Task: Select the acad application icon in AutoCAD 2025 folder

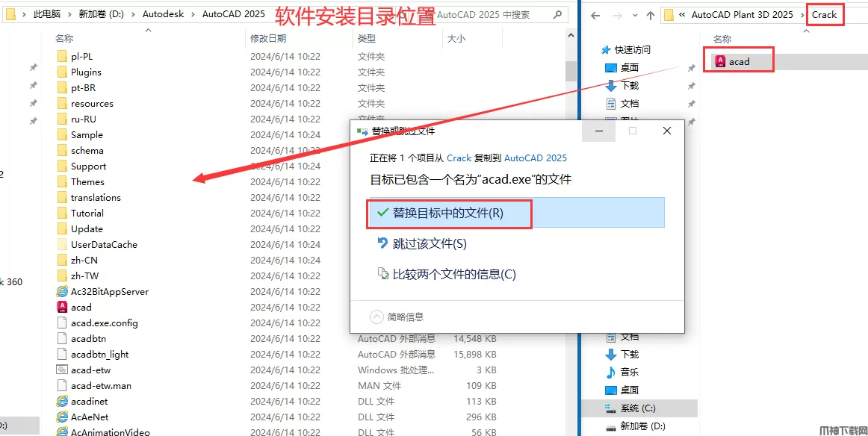Action: tap(63, 307)
